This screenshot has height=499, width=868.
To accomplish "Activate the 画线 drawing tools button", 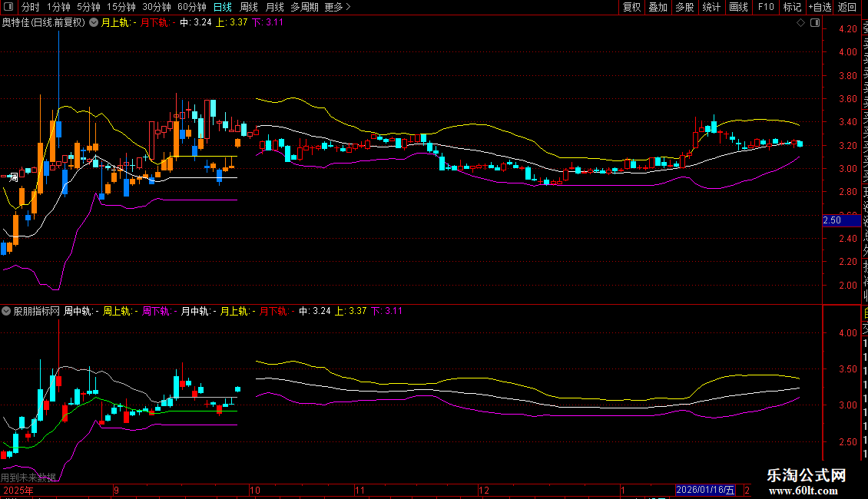I will tap(738, 7).
